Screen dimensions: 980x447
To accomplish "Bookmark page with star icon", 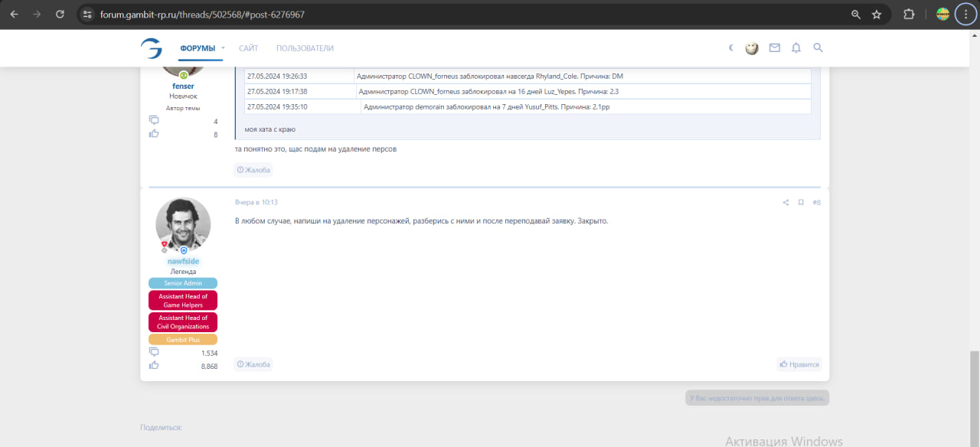I will click(877, 14).
